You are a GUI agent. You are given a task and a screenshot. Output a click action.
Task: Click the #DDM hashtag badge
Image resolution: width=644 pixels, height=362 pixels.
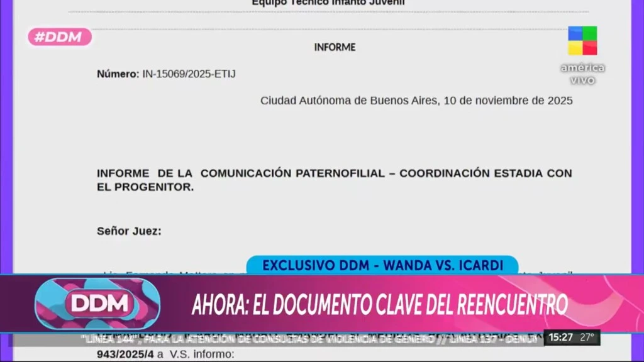(59, 37)
